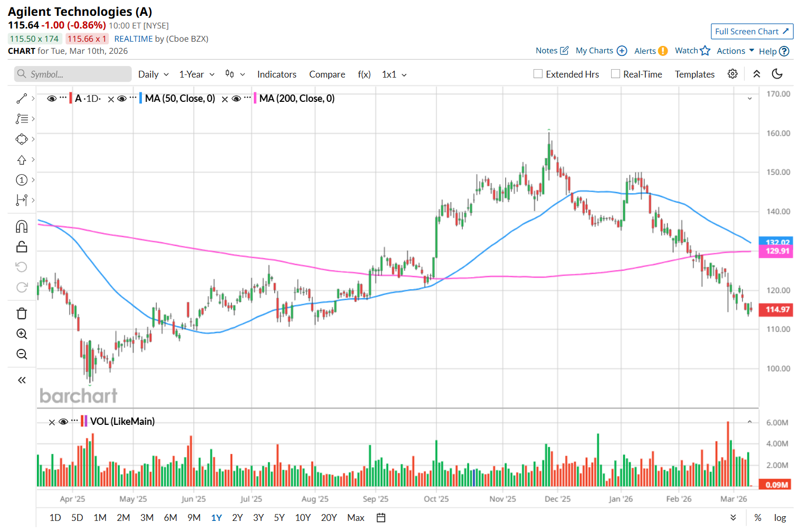Open the Actions dropdown menu
The width and height of the screenshot is (809, 532).
[x=735, y=51]
